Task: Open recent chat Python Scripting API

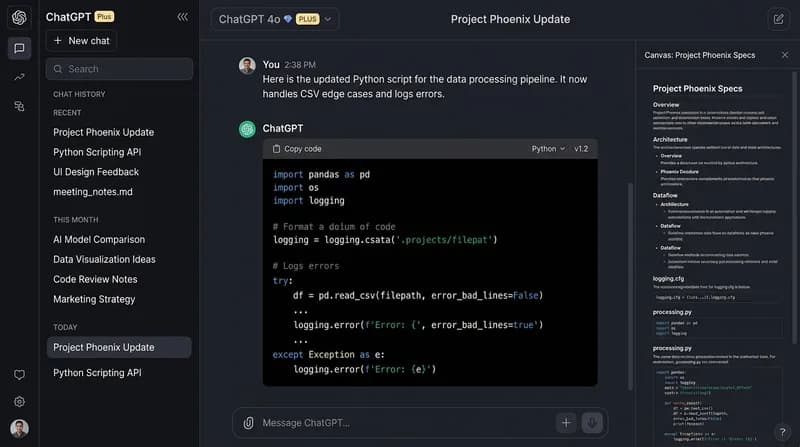Action: 97,152
